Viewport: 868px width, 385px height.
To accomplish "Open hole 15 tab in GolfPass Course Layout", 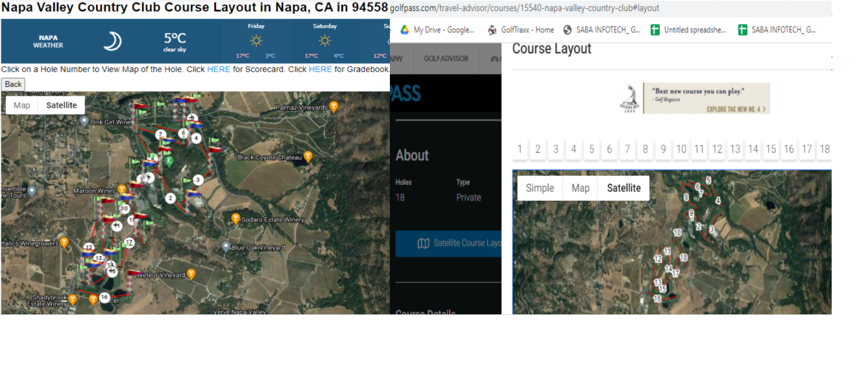I will click(771, 149).
